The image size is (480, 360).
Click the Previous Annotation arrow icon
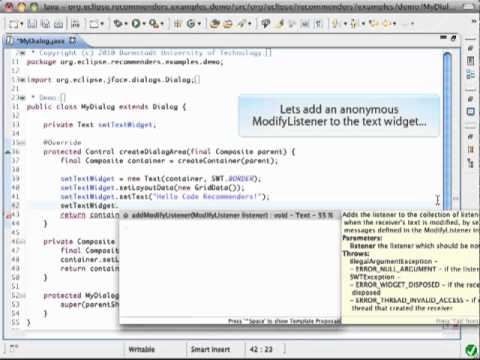coord(354,24)
